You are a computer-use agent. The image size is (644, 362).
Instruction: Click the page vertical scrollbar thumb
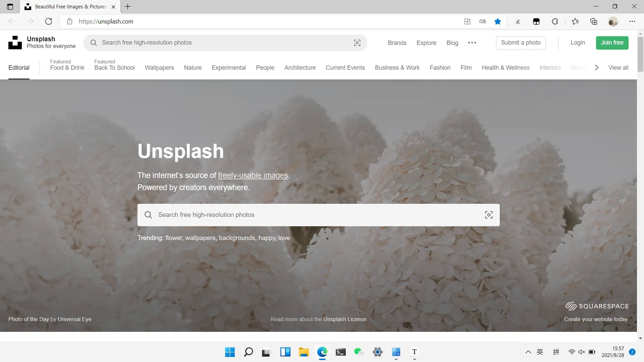pos(640,54)
